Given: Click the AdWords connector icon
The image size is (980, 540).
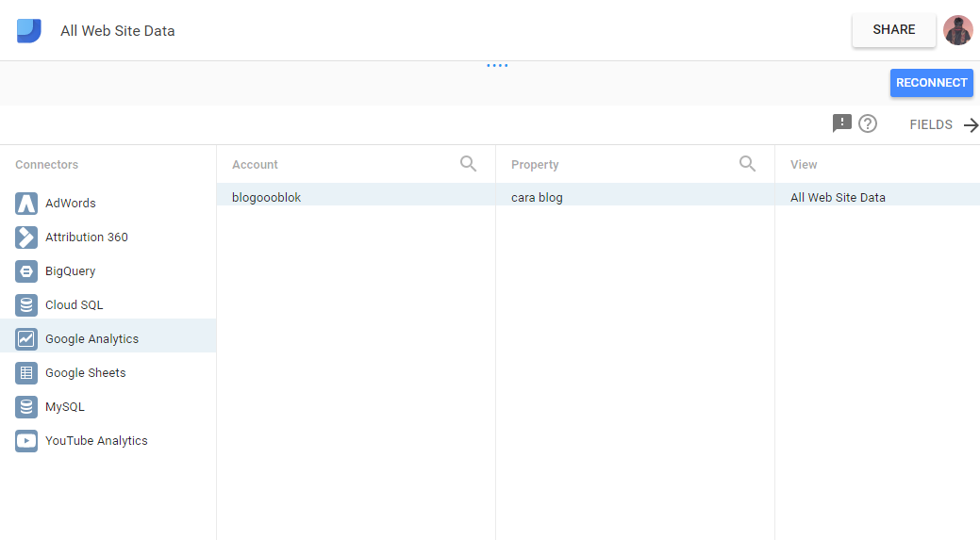Looking at the screenshot, I should pos(26,204).
